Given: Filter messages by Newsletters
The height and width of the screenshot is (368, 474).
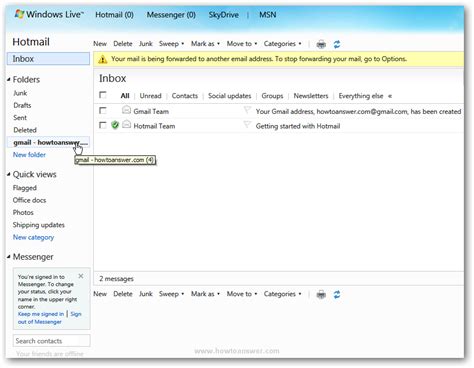Looking at the screenshot, I should tap(311, 96).
